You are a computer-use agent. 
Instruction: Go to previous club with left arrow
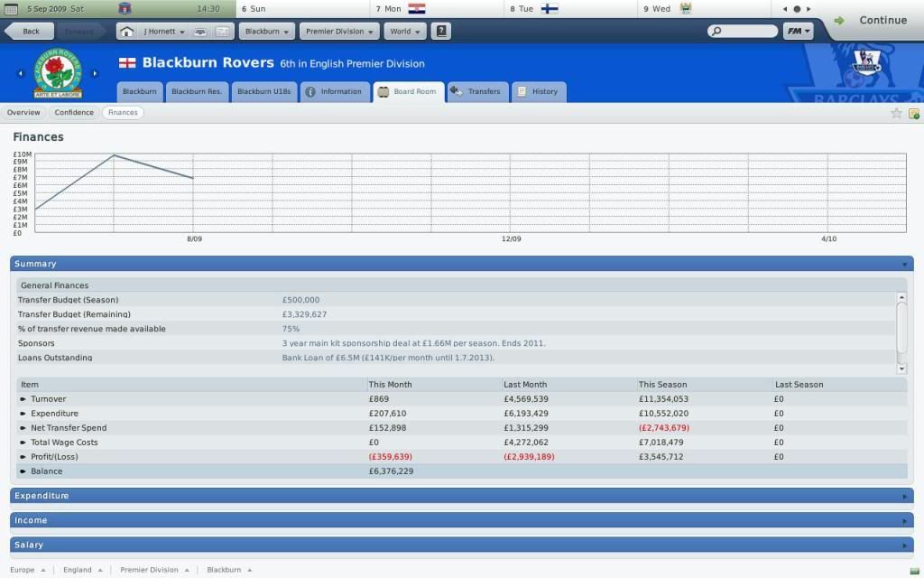(21, 74)
